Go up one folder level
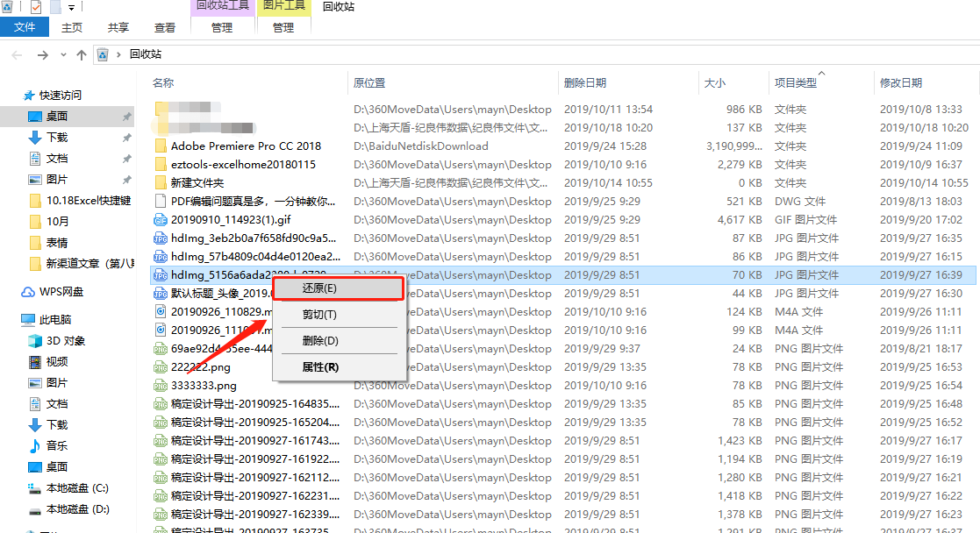 (82, 55)
